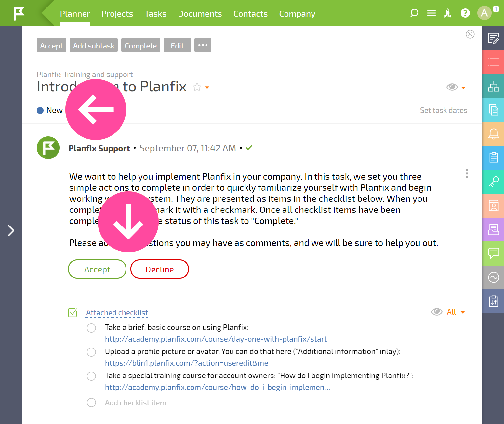Image resolution: width=504 pixels, height=424 pixels.
Task: Open the hierarchy structure sidebar icon
Action: coord(493,86)
